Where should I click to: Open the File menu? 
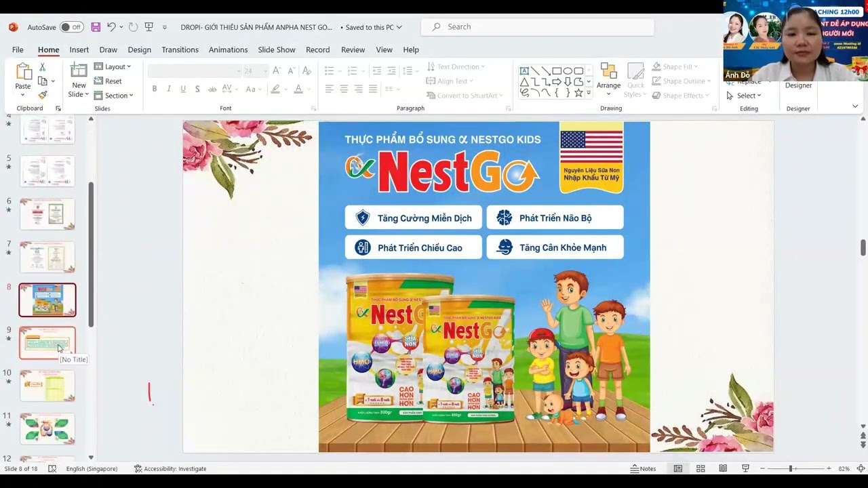[x=18, y=49]
